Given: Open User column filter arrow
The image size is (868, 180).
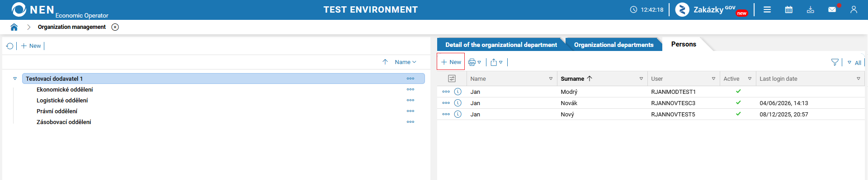Looking at the screenshot, I should 713,78.
